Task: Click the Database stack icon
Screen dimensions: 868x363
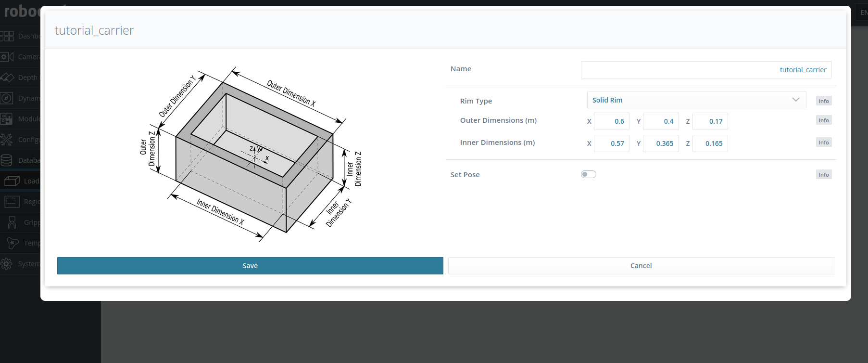Action: pos(7,160)
